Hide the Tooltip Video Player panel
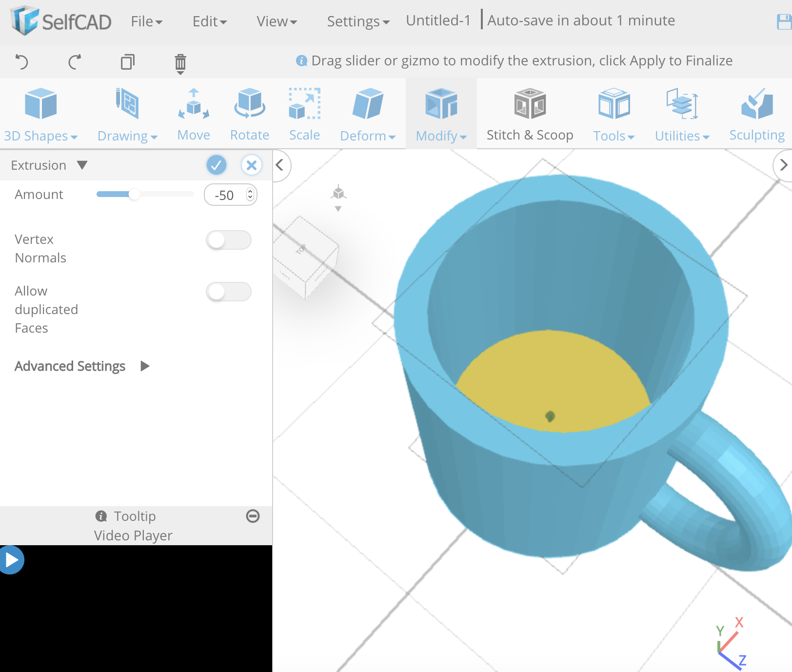Screen dimensions: 792x672 click(x=253, y=516)
